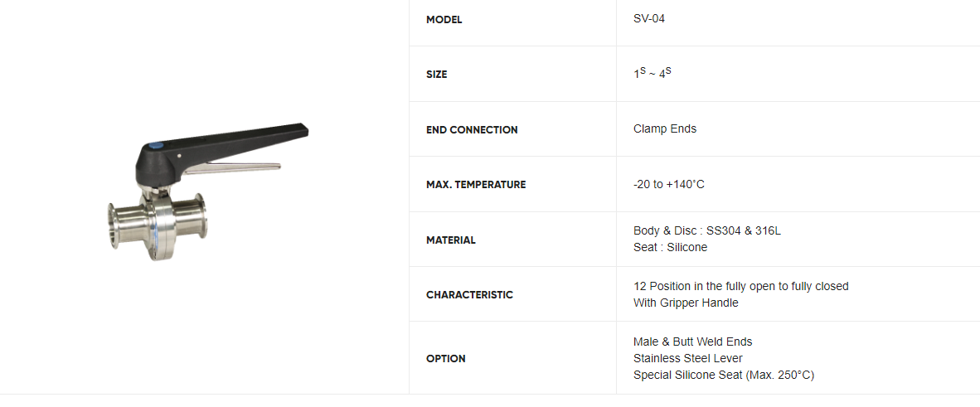Select the 1S ~ 4S size value
This screenshot has width=980, height=407.
pyautogui.click(x=652, y=74)
